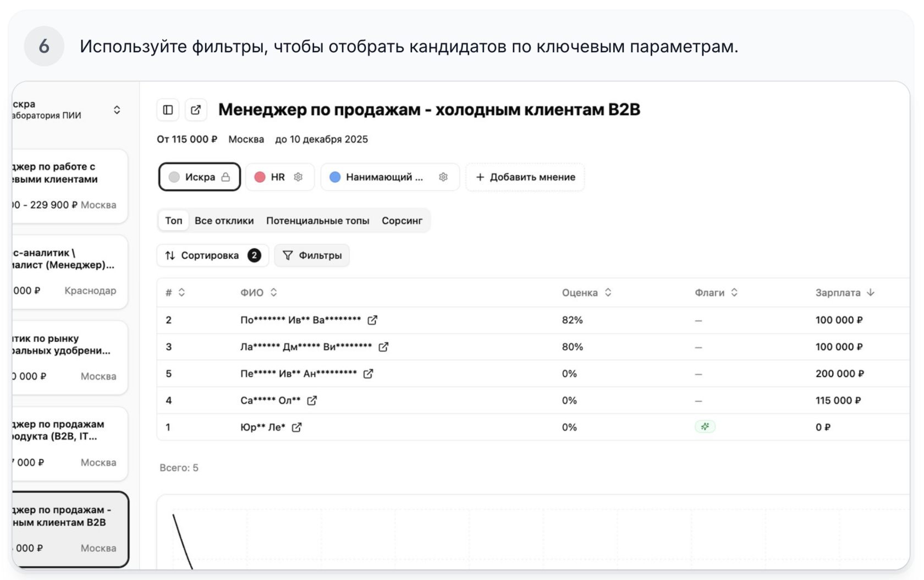
Task: Switch to the HR opinion
Action: pyautogui.click(x=272, y=177)
